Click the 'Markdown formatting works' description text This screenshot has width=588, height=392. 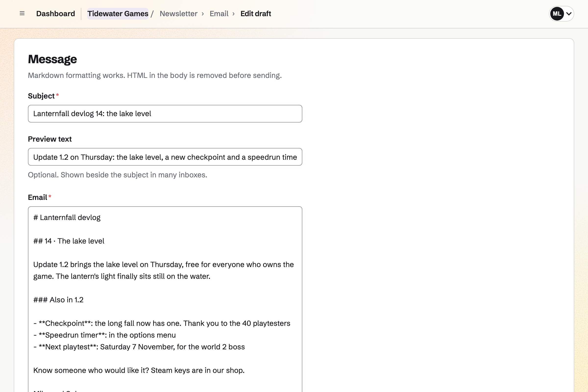(x=155, y=75)
